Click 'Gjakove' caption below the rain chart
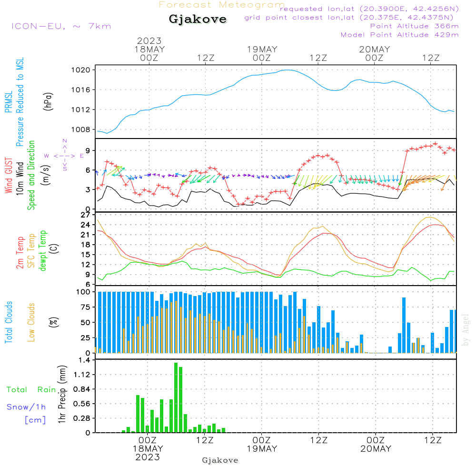Viewport: 476px width, 476px height. coord(220,460)
